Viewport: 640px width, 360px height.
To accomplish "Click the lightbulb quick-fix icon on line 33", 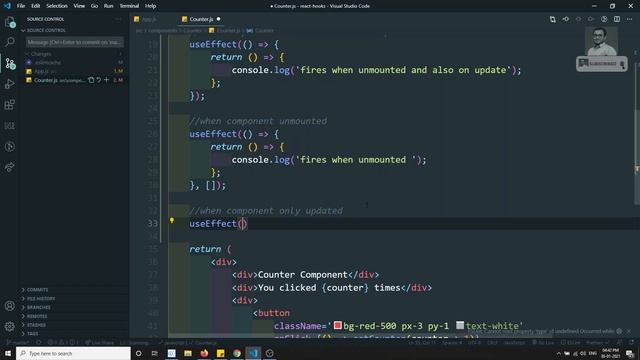I will pyautogui.click(x=172, y=220).
